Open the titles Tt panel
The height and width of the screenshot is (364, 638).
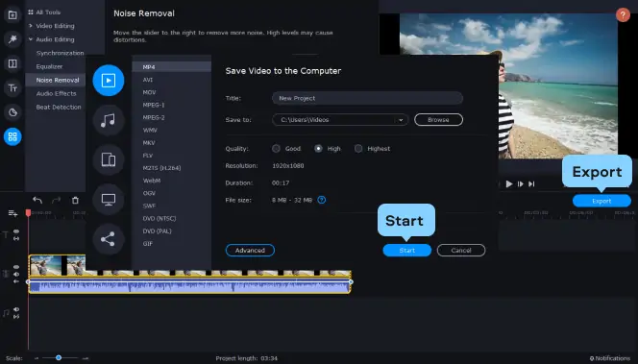point(12,87)
